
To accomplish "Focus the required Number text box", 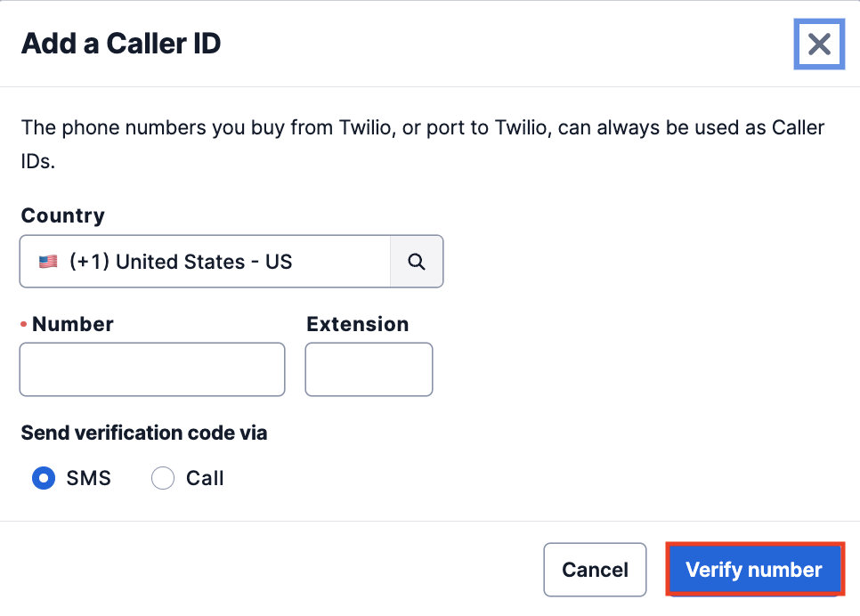I will point(151,369).
